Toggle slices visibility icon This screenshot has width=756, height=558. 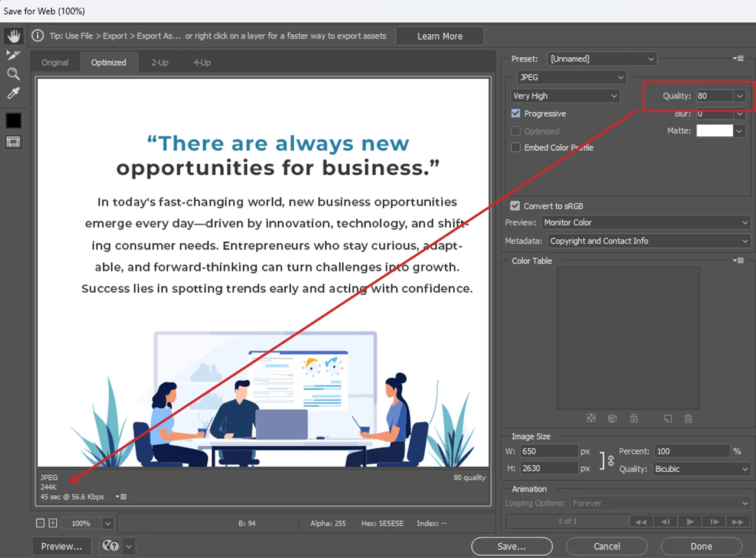coord(13,142)
